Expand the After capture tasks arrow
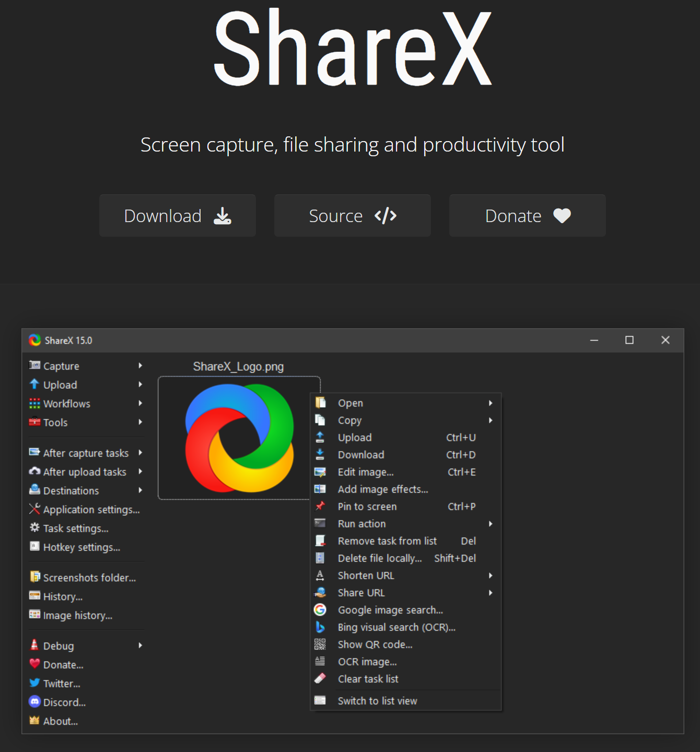The image size is (700, 752). [140, 453]
